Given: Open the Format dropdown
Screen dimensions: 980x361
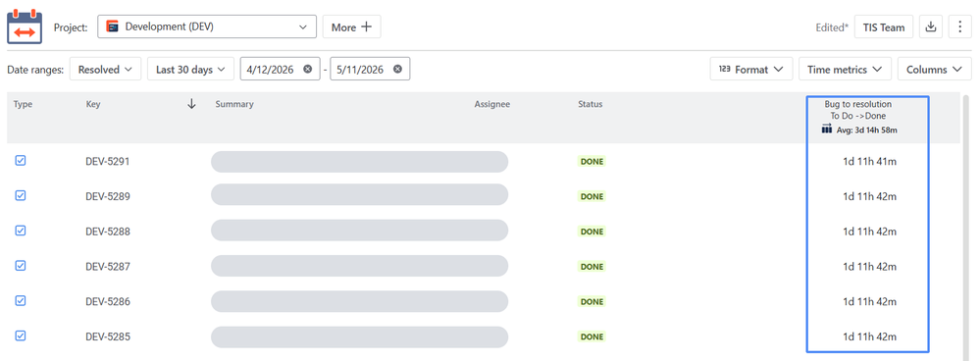Looking at the screenshot, I should click(751, 70).
